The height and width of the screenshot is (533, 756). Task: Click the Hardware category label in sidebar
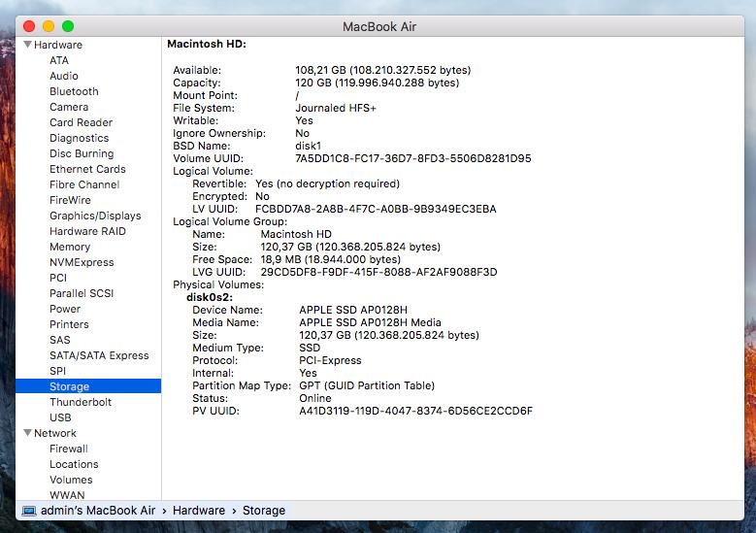pyautogui.click(x=58, y=45)
